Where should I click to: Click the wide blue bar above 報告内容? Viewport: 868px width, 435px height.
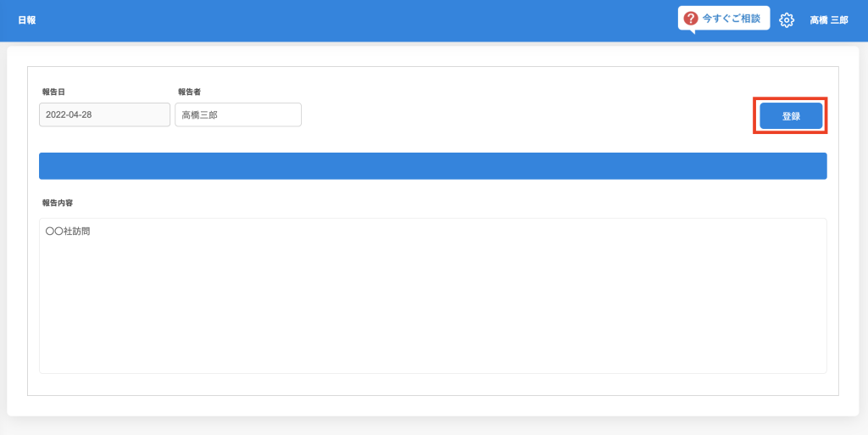click(x=433, y=166)
